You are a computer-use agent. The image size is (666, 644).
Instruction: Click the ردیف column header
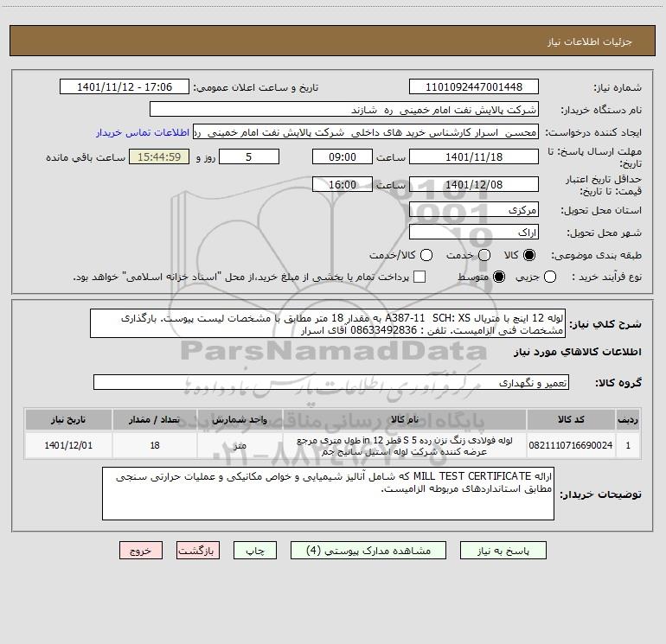pyautogui.click(x=628, y=419)
